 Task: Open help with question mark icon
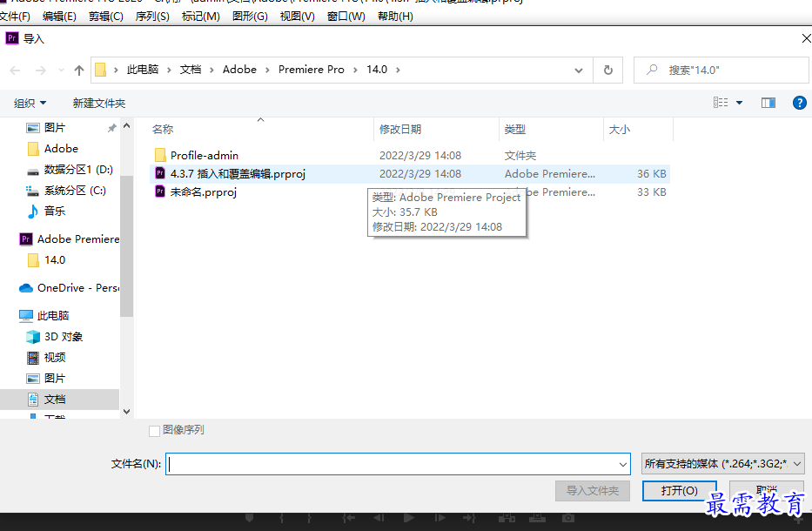(x=799, y=103)
